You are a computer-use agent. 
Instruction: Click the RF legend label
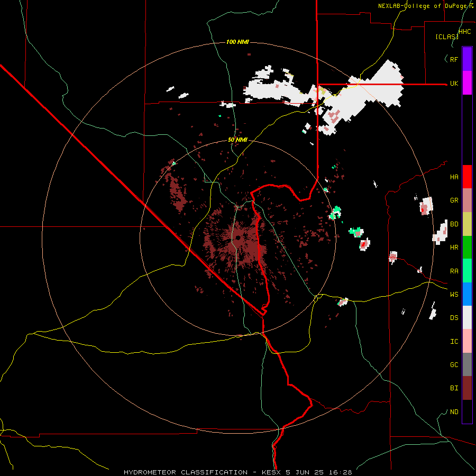click(x=454, y=59)
